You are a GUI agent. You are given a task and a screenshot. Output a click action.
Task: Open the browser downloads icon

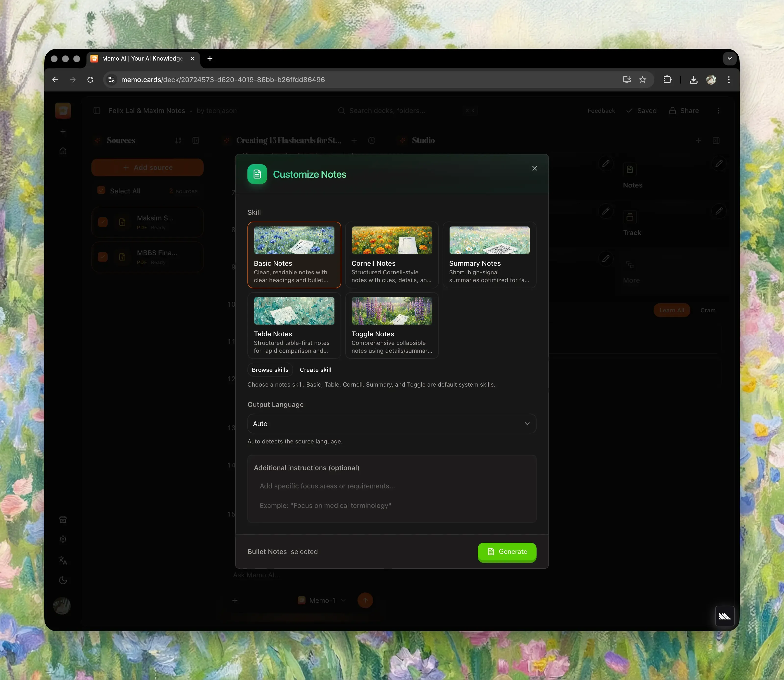click(x=693, y=80)
